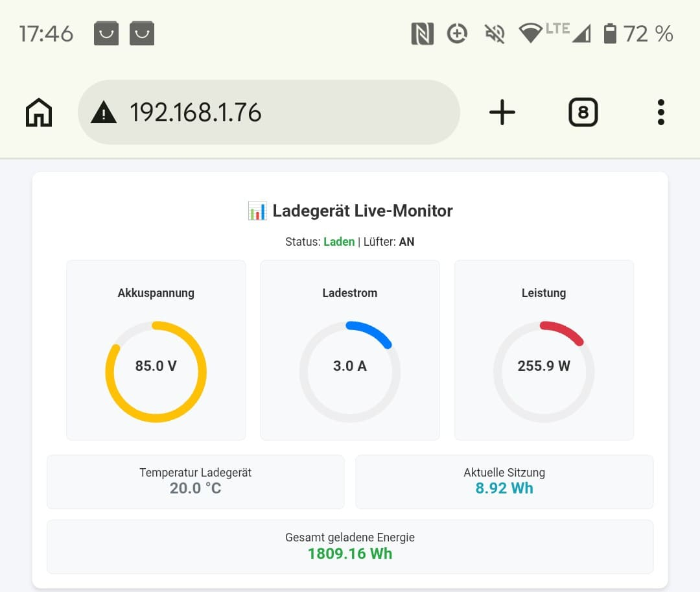
Task: Tap the data saver status icon
Action: click(x=457, y=34)
